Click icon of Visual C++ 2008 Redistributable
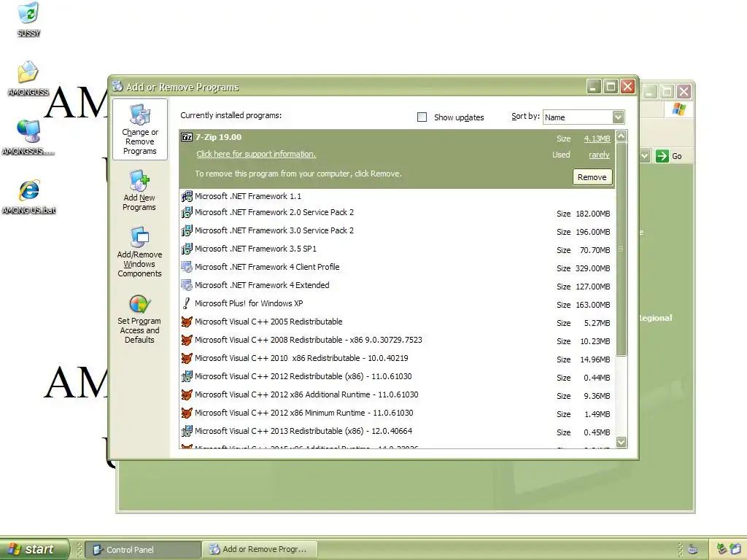Viewport: 747px width, 560px height. (187, 340)
